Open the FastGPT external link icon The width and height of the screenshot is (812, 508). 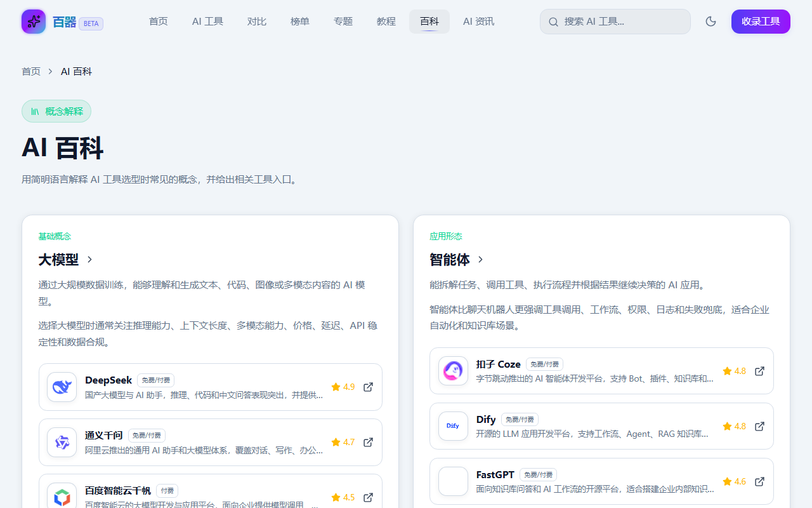[759, 481]
